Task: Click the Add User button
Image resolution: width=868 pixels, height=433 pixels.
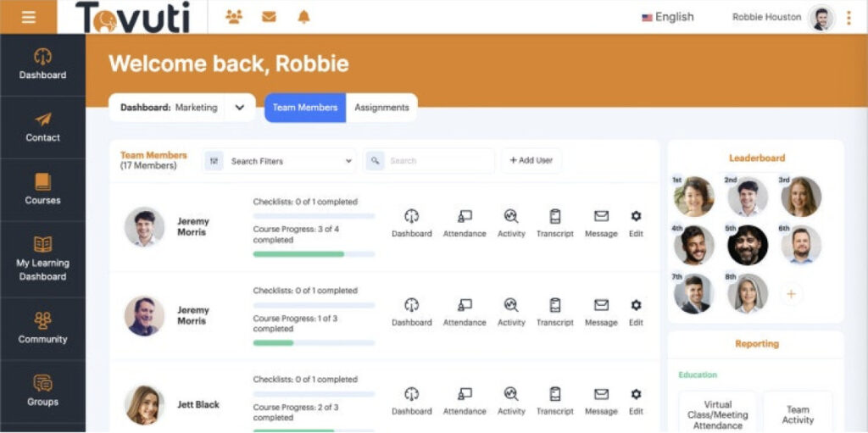Action: [531, 161]
